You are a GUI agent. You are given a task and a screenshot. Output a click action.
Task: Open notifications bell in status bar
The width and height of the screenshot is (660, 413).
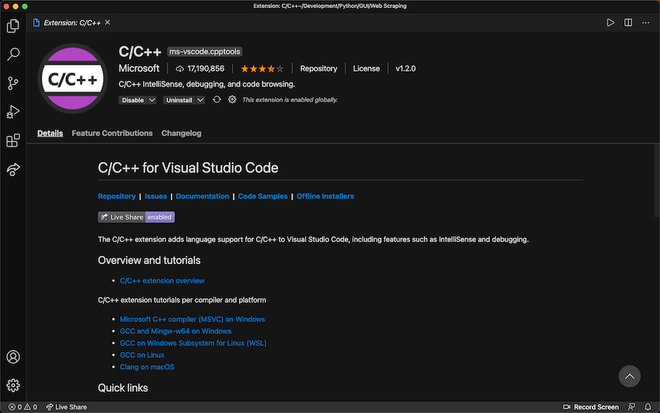point(649,407)
